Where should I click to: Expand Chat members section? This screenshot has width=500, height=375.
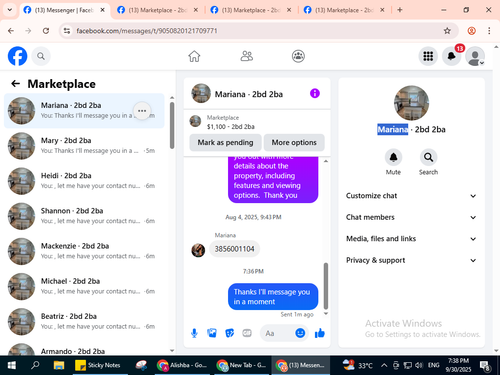coord(411,217)
